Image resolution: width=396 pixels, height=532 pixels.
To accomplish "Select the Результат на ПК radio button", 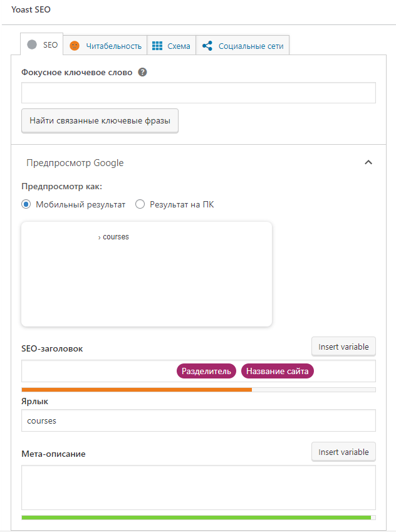I will 140,204.
